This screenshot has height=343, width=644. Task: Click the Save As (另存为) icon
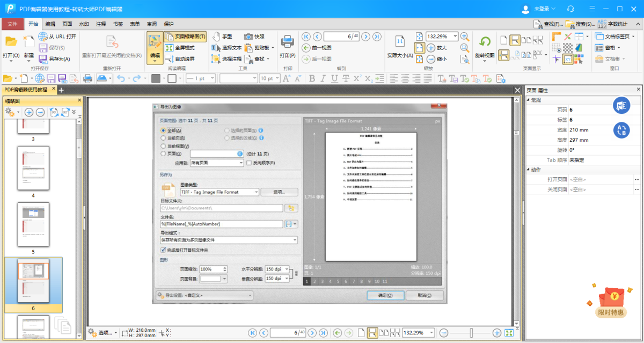[43, 59]
